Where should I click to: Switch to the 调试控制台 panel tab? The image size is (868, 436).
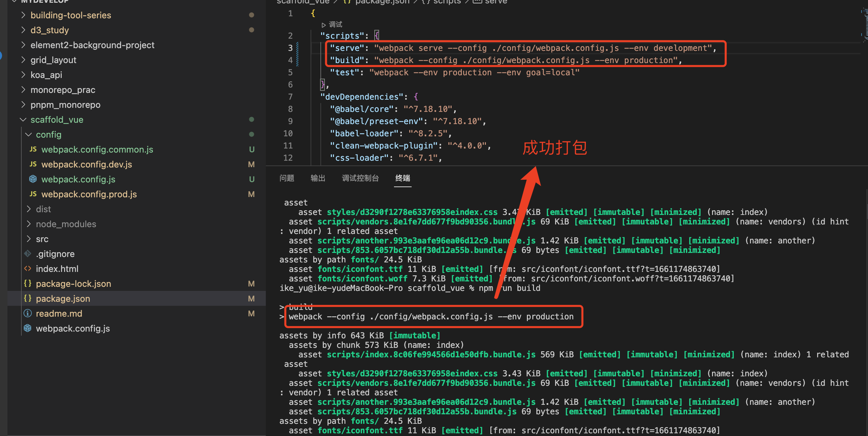tap(360, 178)
